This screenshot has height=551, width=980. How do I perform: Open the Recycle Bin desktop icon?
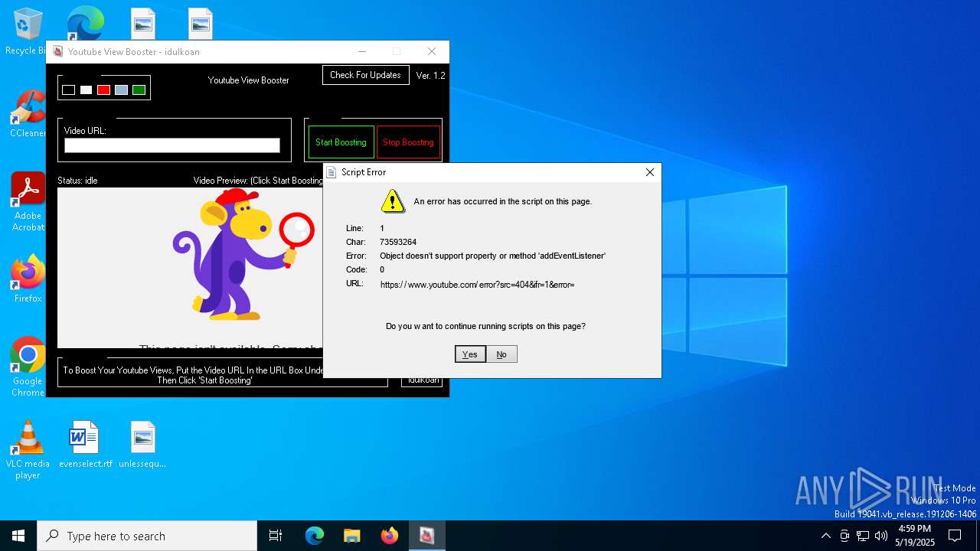pos(28,31)
